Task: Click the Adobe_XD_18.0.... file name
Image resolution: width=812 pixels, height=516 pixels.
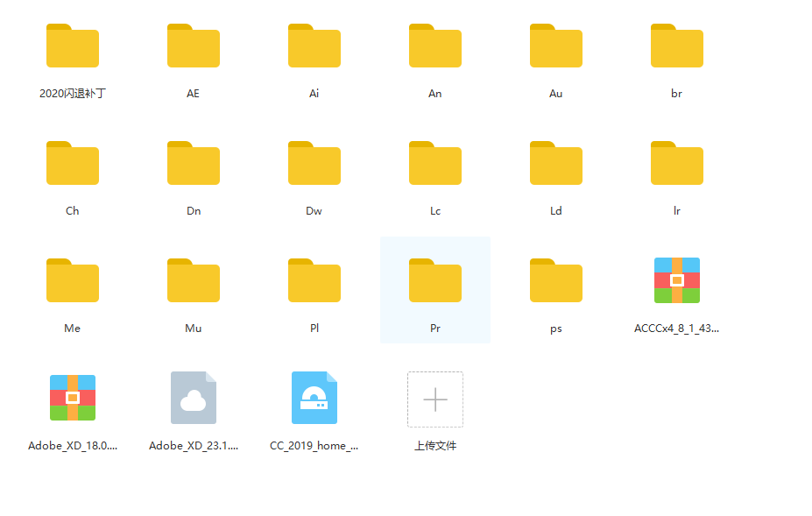Action: pyautogui.click(x=73, y=446)
